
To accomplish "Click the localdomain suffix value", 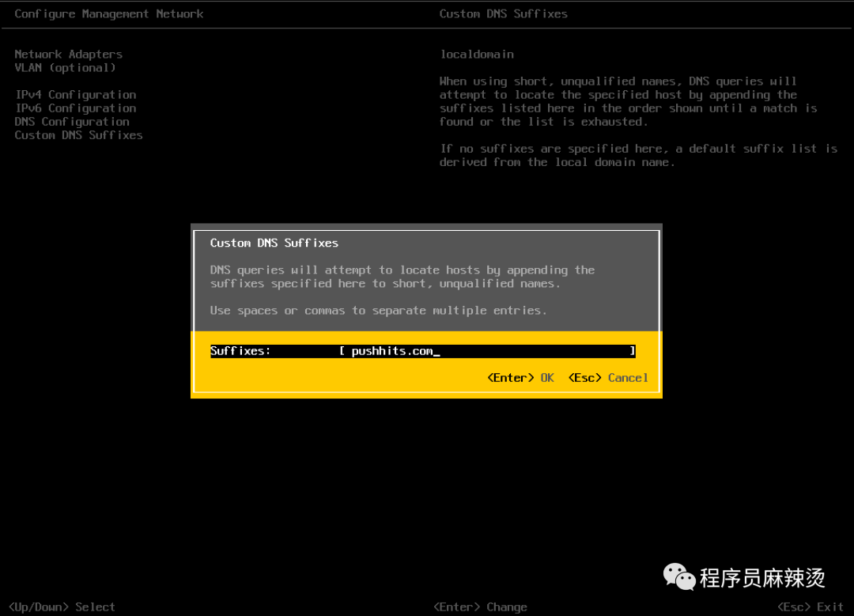I will pyautogui.click(x=477, y=54).
